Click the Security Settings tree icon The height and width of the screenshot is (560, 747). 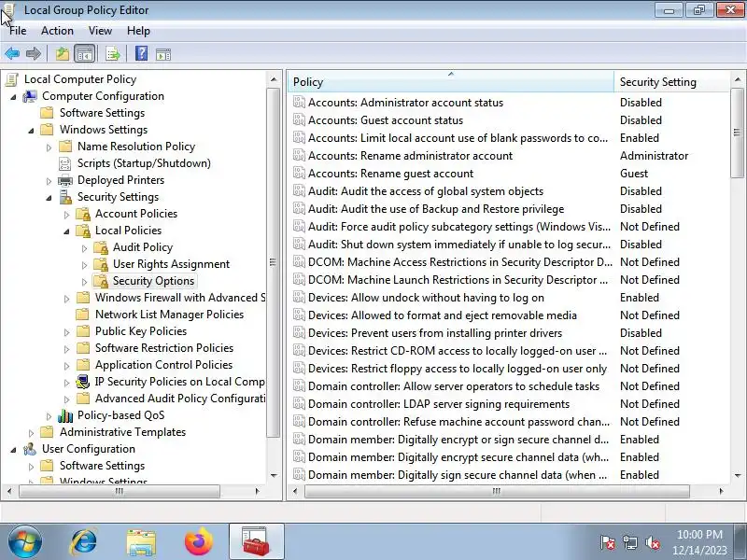coord(64,197)
